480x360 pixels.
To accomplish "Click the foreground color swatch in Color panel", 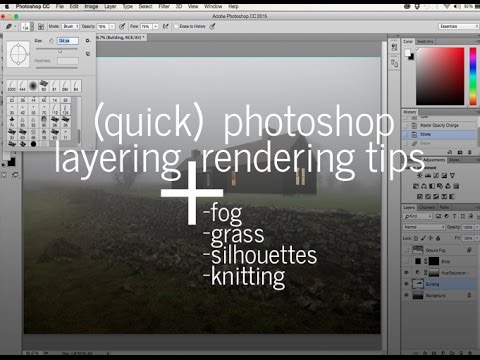I will pyautogui.click(x=407, y=53).
